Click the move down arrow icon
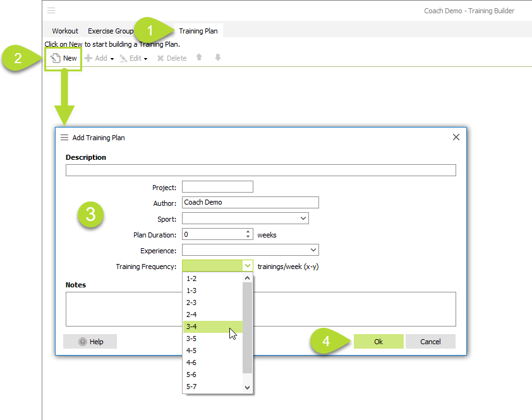Viewport: 532px width, 420px height. pyautogui.click(x=218, y=57)
